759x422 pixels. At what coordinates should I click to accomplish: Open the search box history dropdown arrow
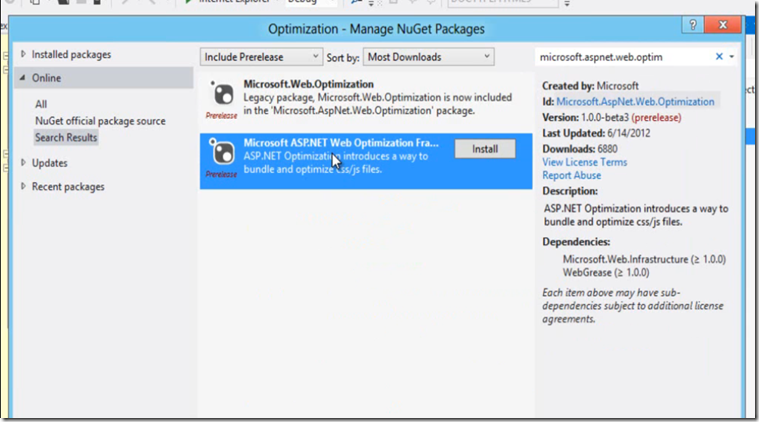[x=731, y=57]
